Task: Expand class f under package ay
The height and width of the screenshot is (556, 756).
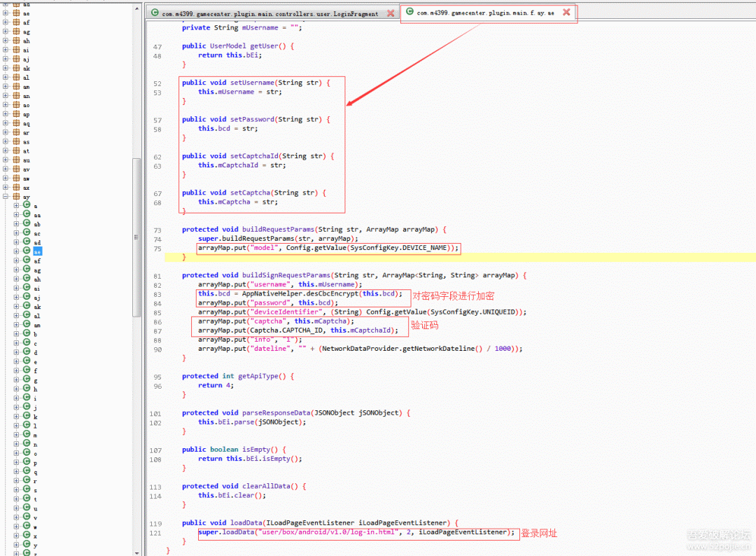Action: tap(16, 370)
